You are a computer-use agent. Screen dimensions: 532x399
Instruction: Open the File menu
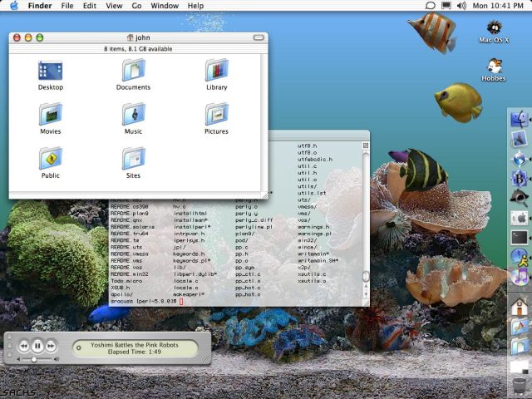coord(67,6)
